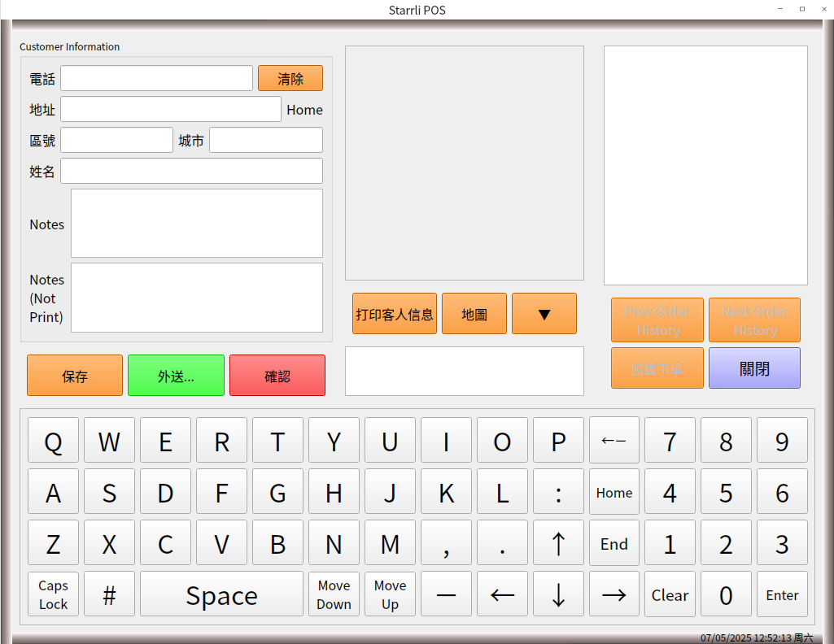
Task: Expand the black triangle dropdown button
Action: (544, 314)
